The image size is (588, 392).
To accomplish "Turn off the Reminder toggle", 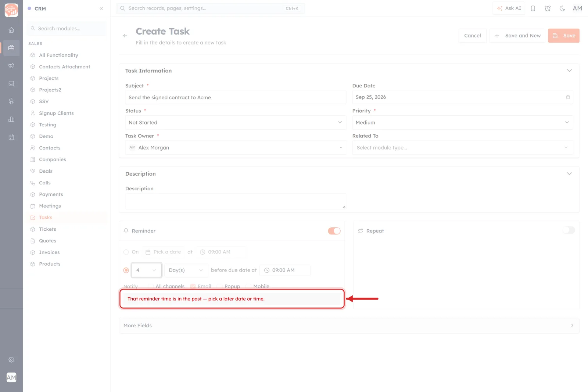I will pos(334,231).
